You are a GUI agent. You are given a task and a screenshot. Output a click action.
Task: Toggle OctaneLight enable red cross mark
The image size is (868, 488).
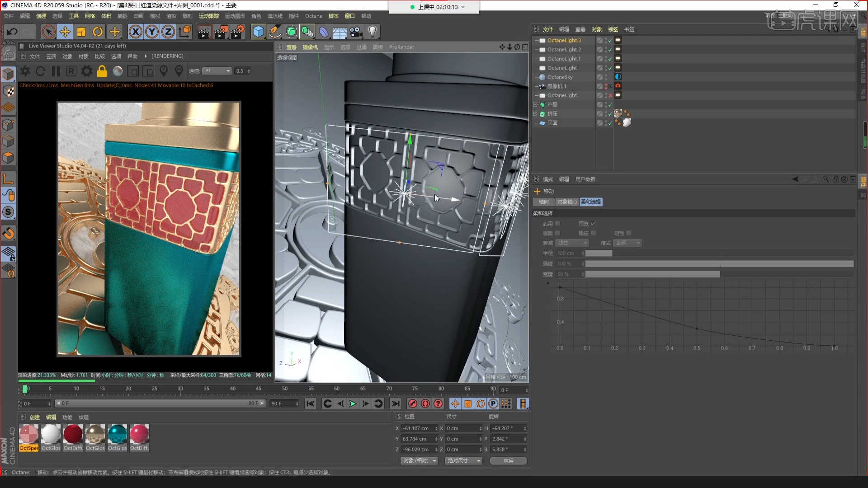(x=610, y=95)
